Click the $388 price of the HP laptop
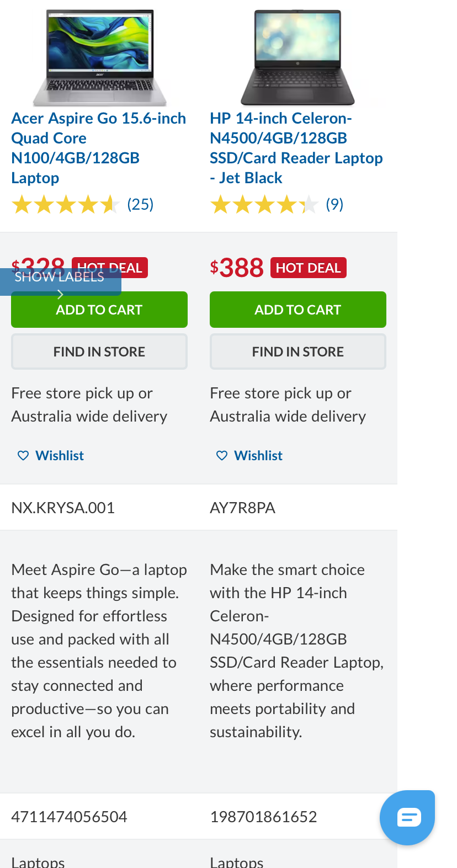 click(x=237, y=268)
